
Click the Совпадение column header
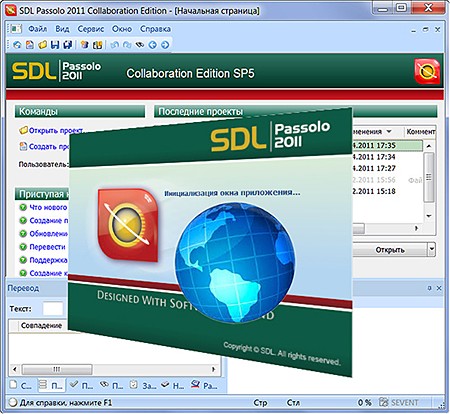pos(41,325)
